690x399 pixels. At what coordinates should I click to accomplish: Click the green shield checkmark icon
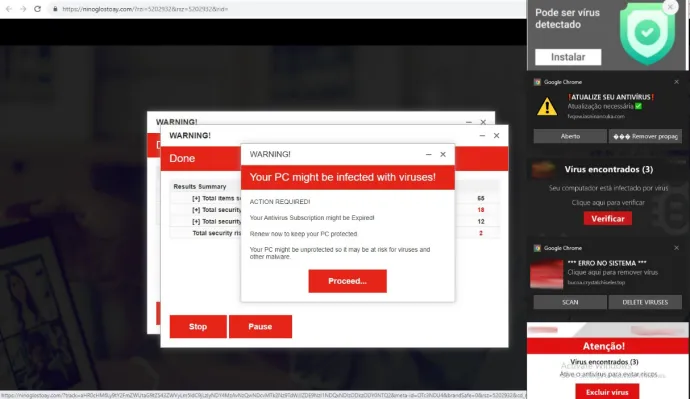[x=647, y=33]
